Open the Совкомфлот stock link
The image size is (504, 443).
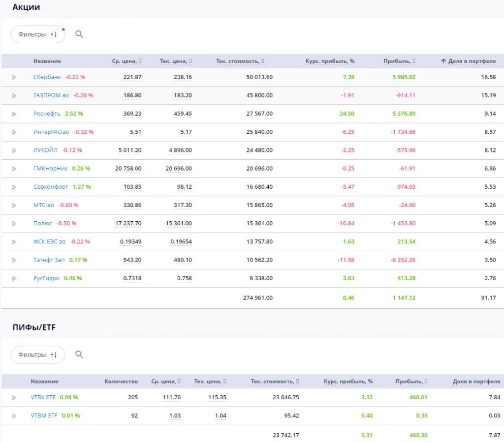[51, 187]
